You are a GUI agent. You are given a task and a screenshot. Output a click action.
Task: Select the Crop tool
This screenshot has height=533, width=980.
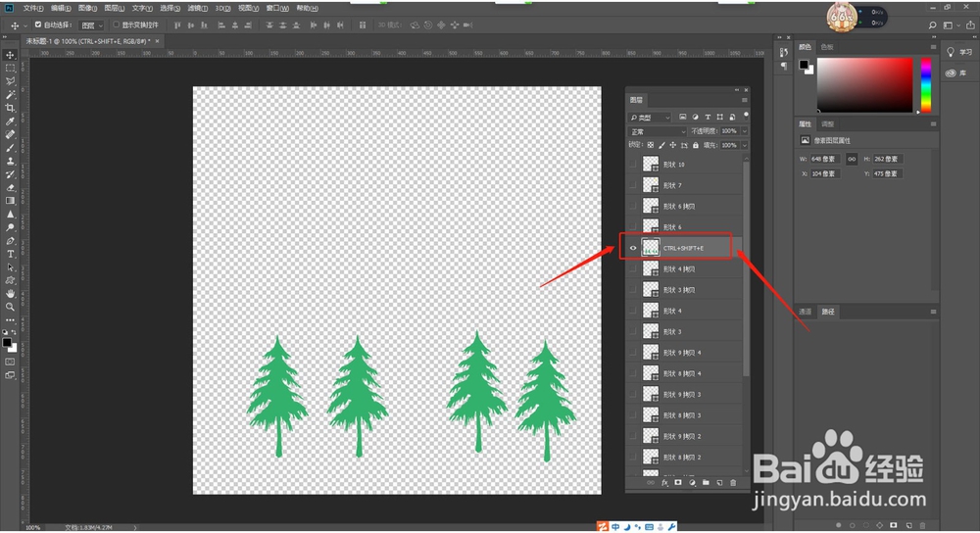click(11, 108)
